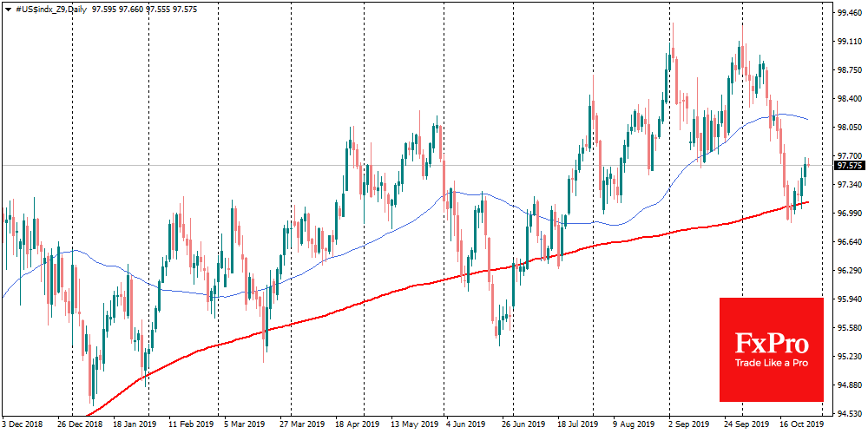868x434 pixels.
Task: Click the 'Trade Like a Pro' tagline
Action: tap(772, 363)
